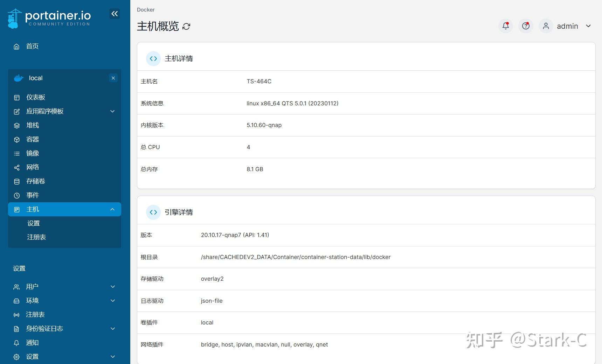Select the 镜像 (Images) sidebar icon
Viewport: 602px width, 364px height.
(x=17, y=153)
